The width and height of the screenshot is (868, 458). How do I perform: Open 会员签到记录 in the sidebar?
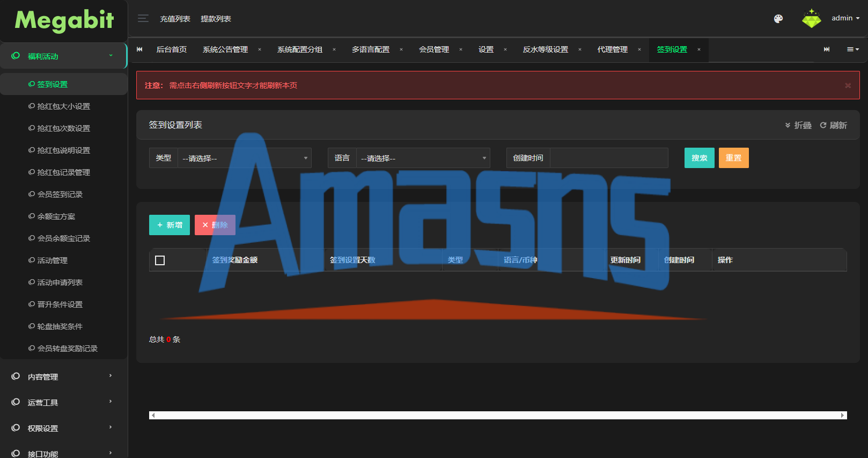pyautogui.click(x=63, y=194)
